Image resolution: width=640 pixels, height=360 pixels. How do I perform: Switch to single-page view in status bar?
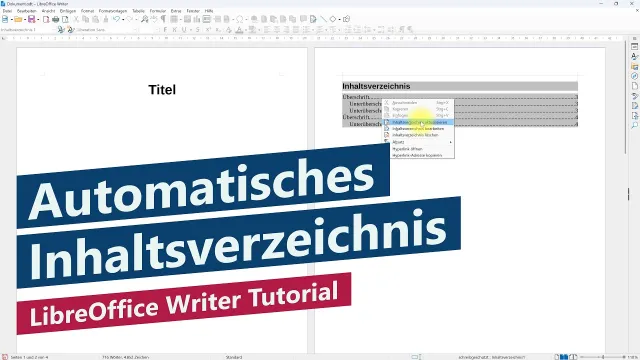click(557, 357)
